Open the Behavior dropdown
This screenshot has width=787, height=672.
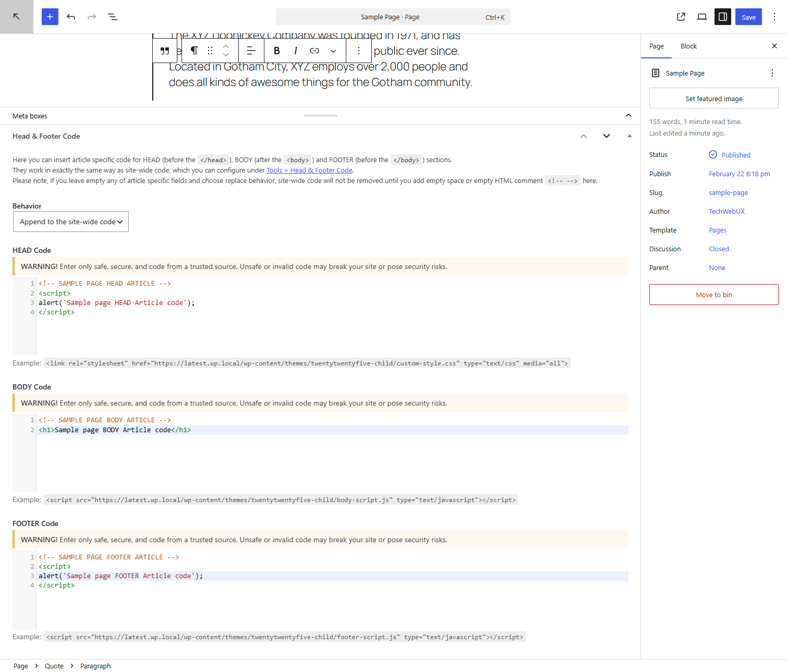coord(71,222)
